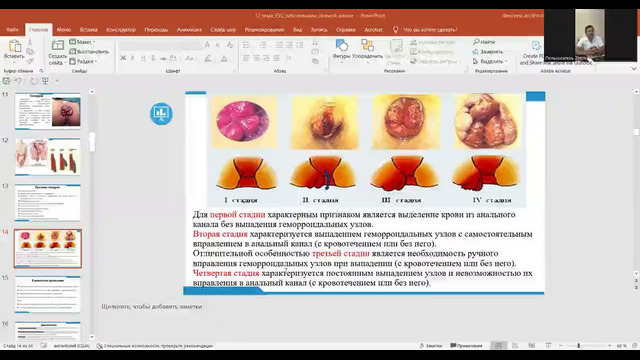Click the spell check icon in status bar
Screen dimensions: 640x360
[44, 346]
